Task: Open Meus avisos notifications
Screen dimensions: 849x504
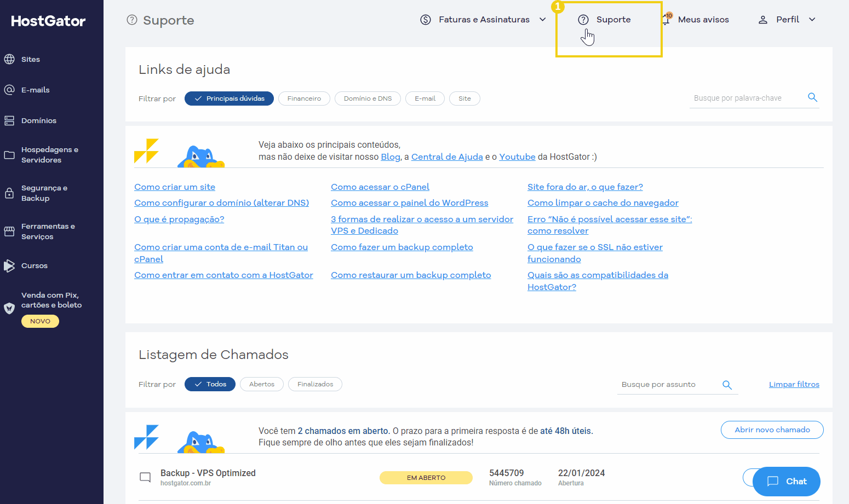Action: (703, 19)
